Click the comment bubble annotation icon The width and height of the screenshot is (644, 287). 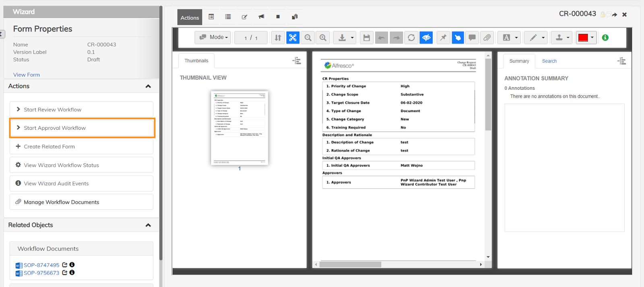click(x=472, y=38)
